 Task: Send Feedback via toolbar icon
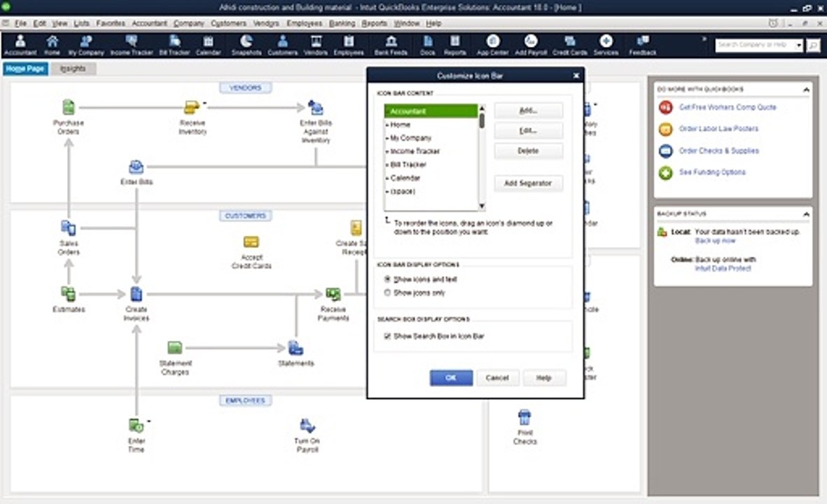click(642, 45)
